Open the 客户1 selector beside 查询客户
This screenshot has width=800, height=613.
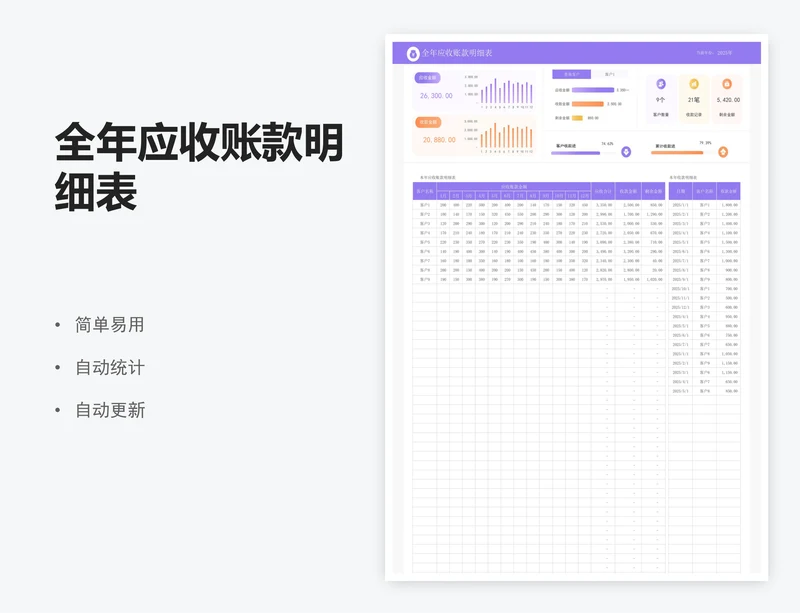pyautogui.click(x=610, y=75)
